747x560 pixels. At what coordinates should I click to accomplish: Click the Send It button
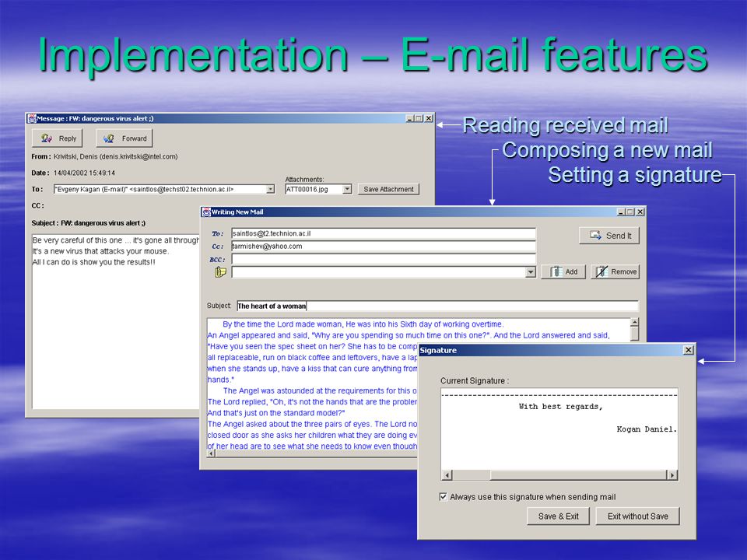(x=609, y=235)
